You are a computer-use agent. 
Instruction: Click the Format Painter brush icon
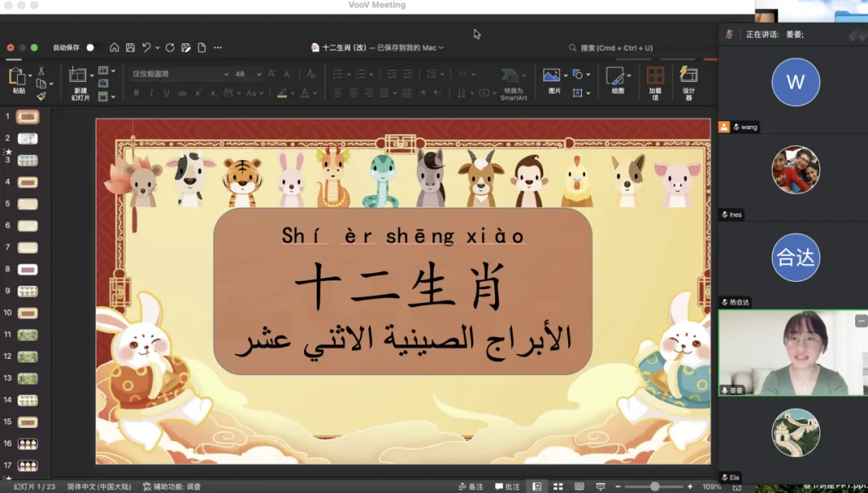click(41, 96)
